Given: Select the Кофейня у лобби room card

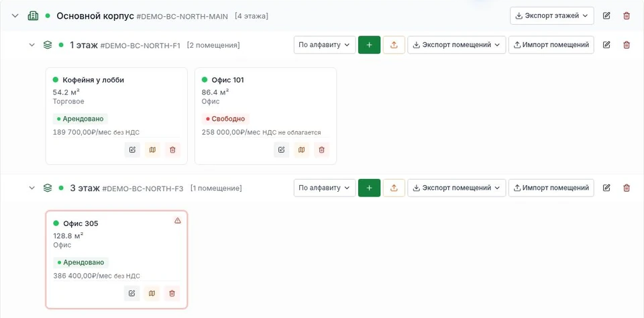Looking at the screenshot, I should [x=116, y=116].
